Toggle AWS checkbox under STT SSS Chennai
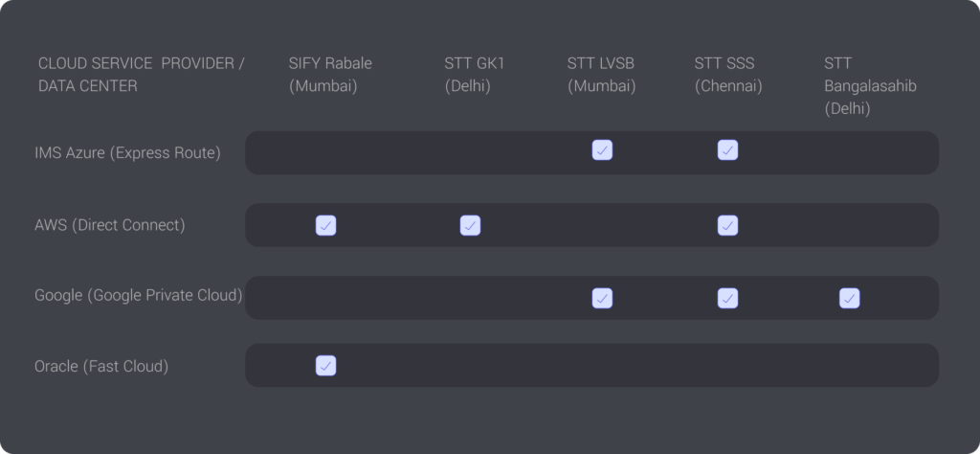The image size is (980, 454). coord(727,225)
